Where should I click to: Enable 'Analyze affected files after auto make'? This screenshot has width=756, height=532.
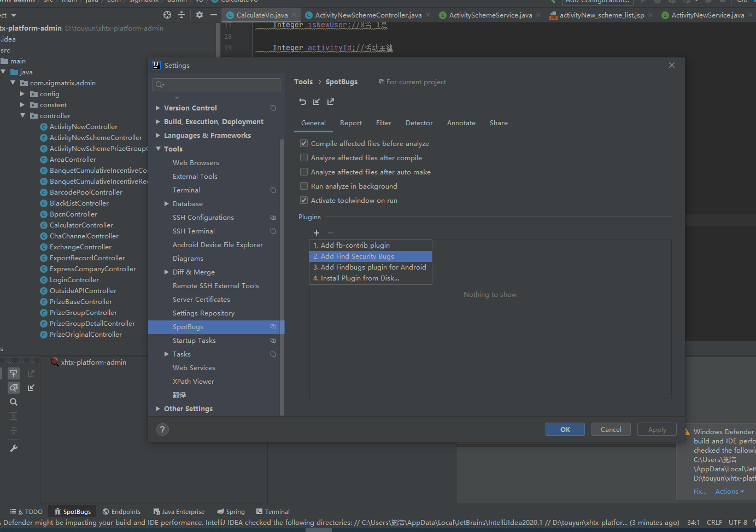point(304,172)
